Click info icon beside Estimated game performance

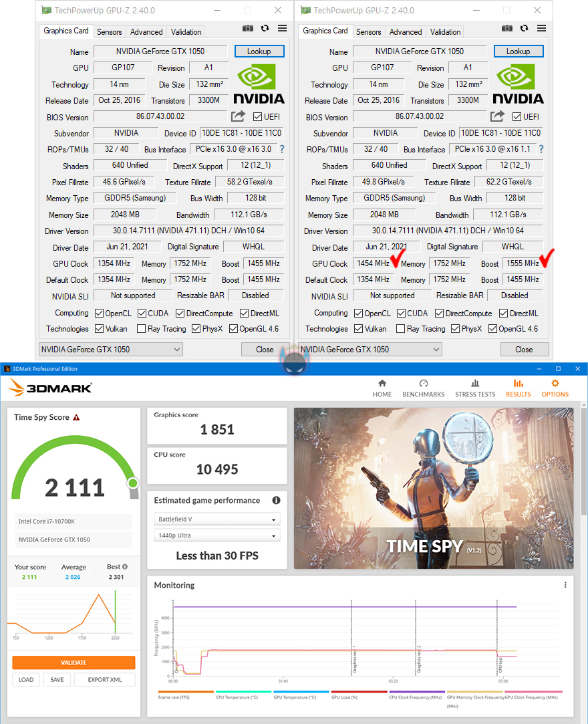point(276,500)
